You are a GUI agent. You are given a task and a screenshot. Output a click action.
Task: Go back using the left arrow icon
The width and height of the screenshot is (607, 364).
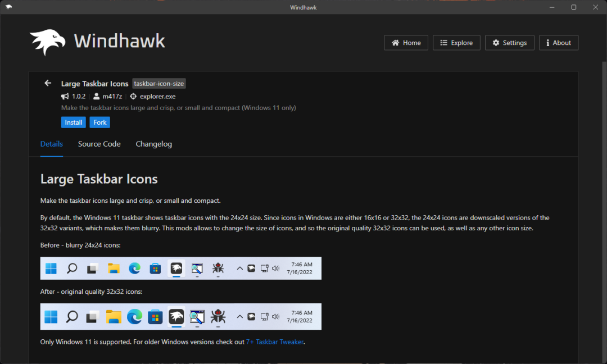[x=48, y=83]
